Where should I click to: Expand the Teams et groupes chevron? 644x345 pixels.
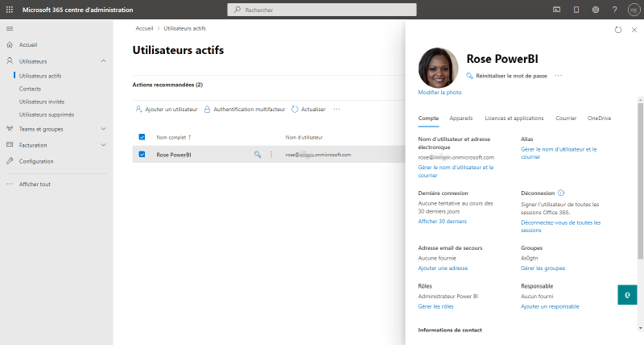tap(103, 129)
